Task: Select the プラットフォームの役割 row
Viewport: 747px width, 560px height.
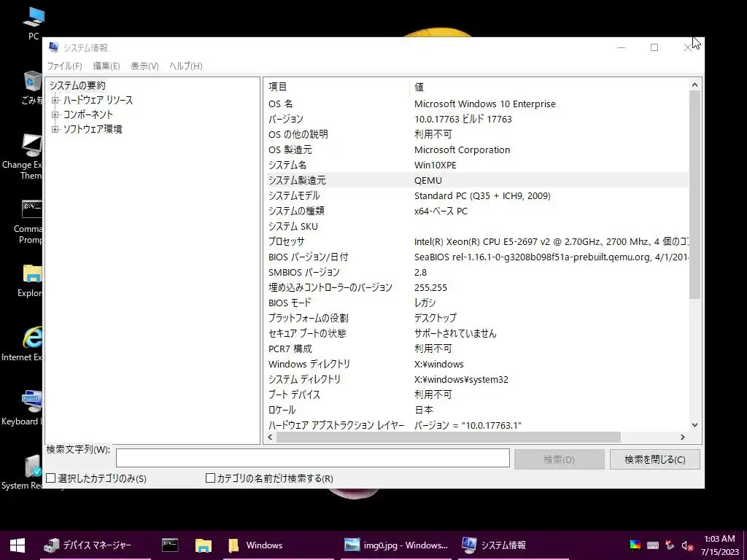Action: point(476,318)
